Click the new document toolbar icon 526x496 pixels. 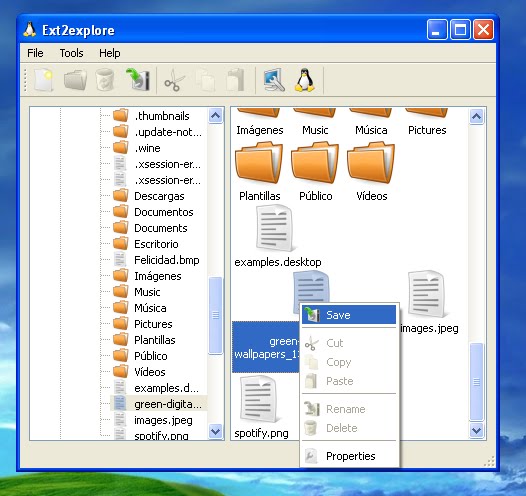coord(44,80)
